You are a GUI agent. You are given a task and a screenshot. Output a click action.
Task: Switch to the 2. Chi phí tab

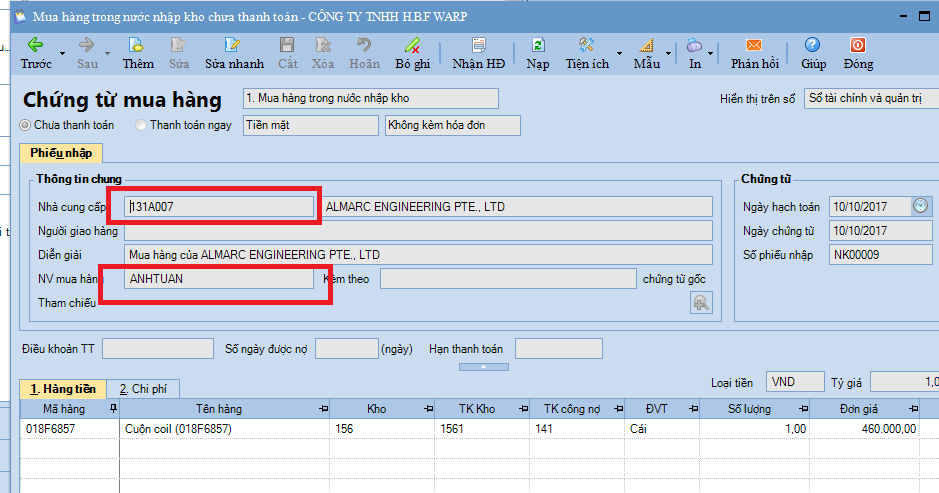pos(143,389)
